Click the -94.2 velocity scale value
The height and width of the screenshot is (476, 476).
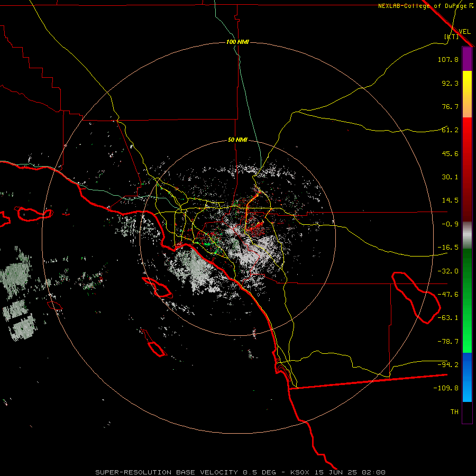tap(448, 364)
